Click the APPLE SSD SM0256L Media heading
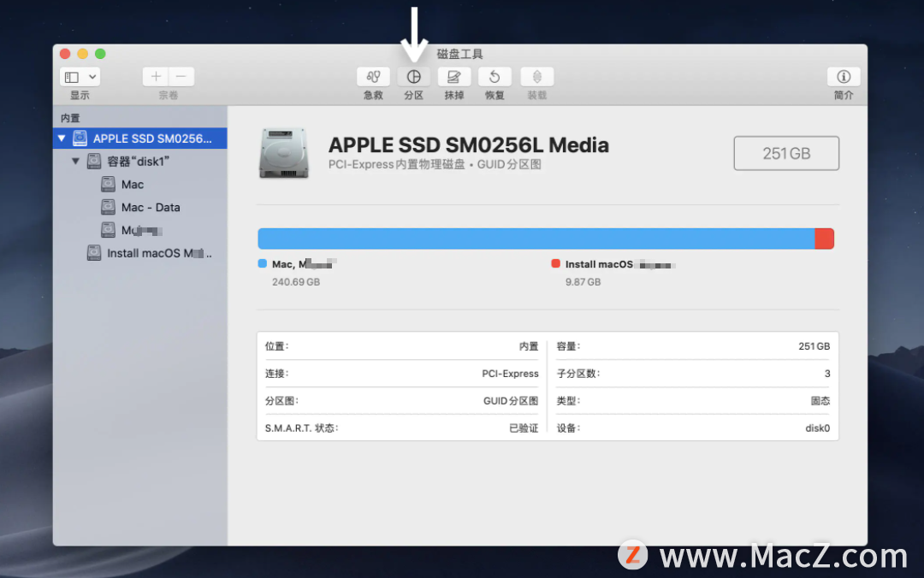This screenshot has height=578, width=924. coord(469,145)
